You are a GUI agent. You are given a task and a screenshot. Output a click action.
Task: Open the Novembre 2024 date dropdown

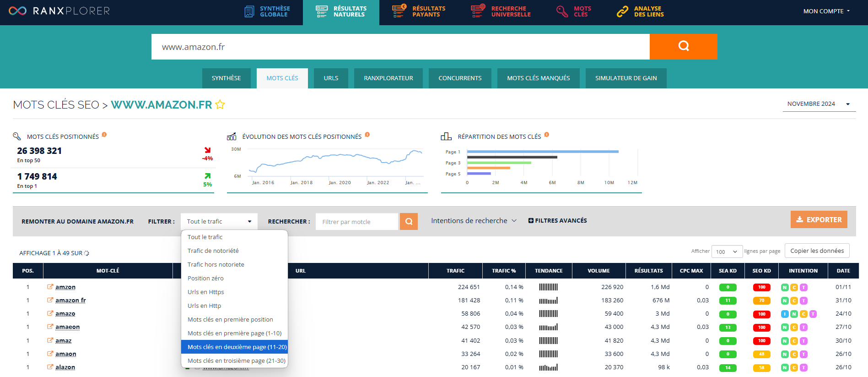click(819, 104)
